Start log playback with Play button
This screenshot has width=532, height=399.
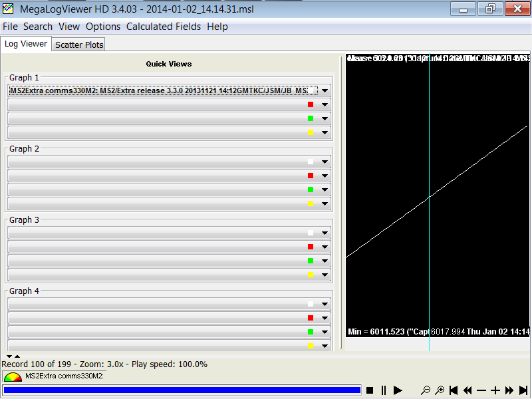398,390
